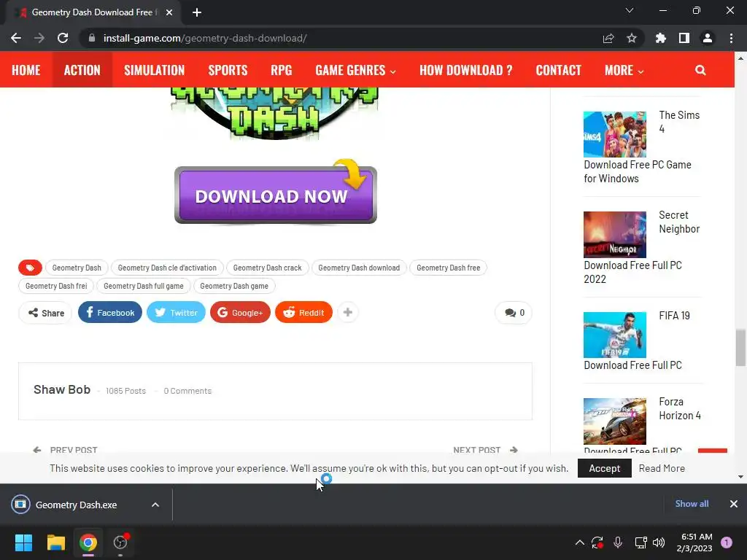This screenshot has width=747, height=560.
Task: Click the plus icon for more share options
Action: coord(348,312)
